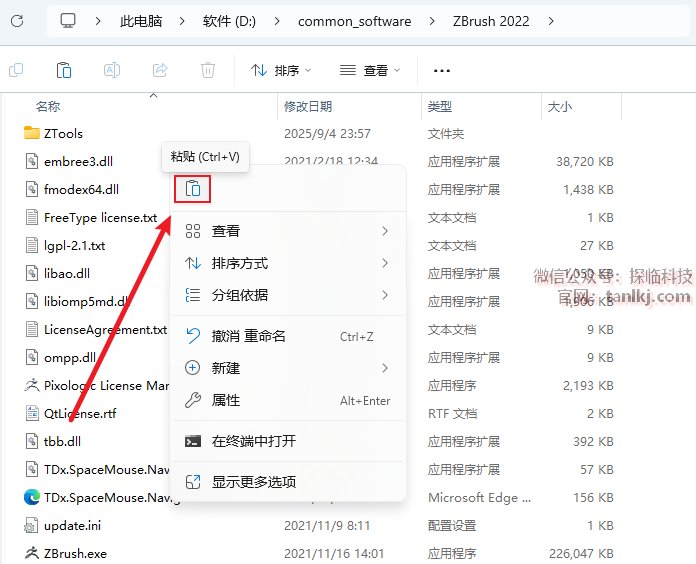The image size is (696, 564).
Task: Choose 属性 in context menu
Action: [288, 400]
